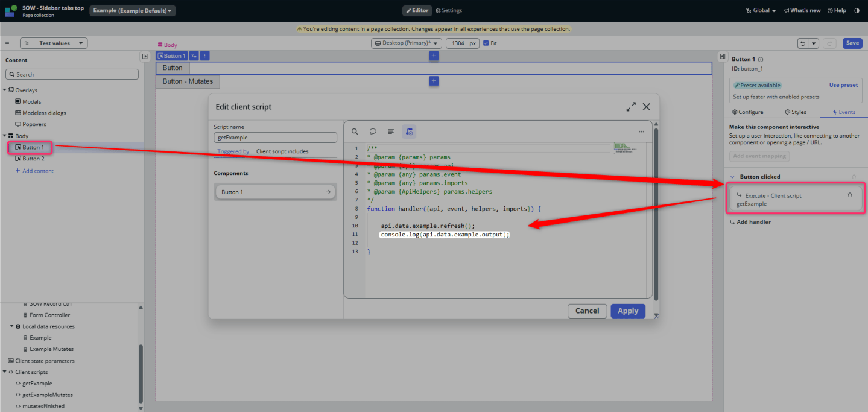Click the UI Builder logo
The image size is (868, 412).
pyautogui.click(x=11, y=10)
